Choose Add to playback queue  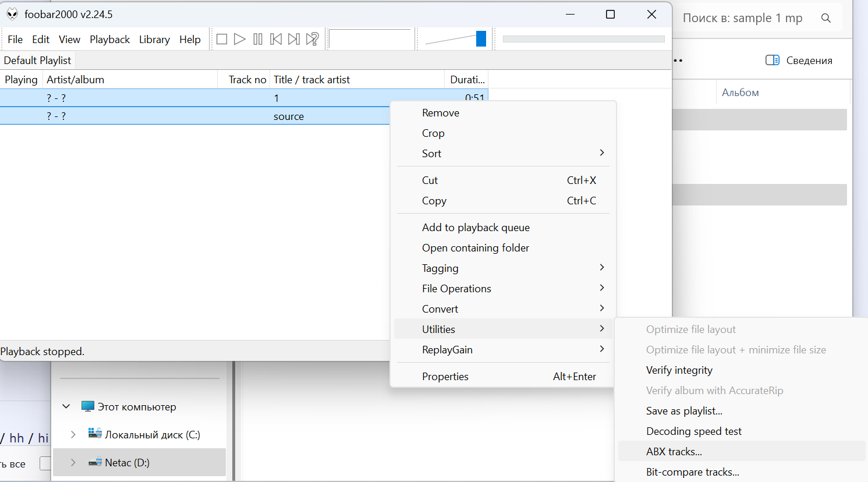pyautogui.click(x=503, y=228)
